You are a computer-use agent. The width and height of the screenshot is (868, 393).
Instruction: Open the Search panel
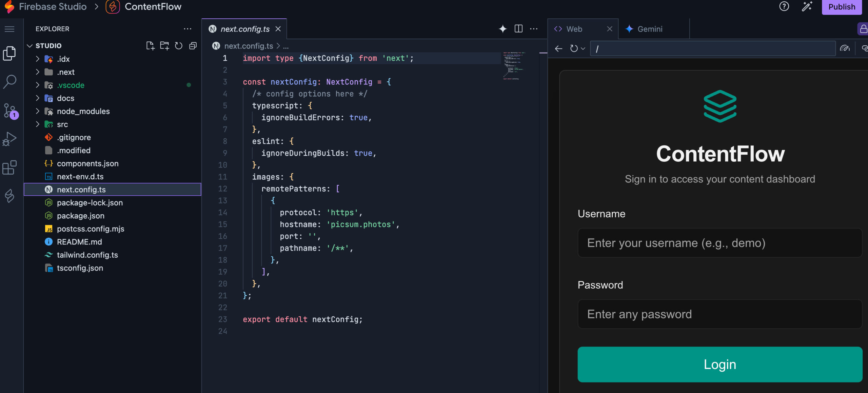point(9,81)
